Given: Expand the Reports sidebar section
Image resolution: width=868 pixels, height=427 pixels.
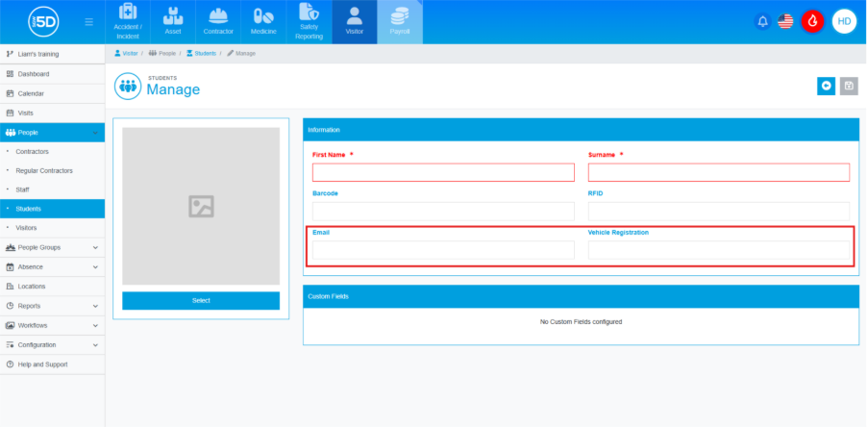Looking at the screenshot, I should [52, 306].
